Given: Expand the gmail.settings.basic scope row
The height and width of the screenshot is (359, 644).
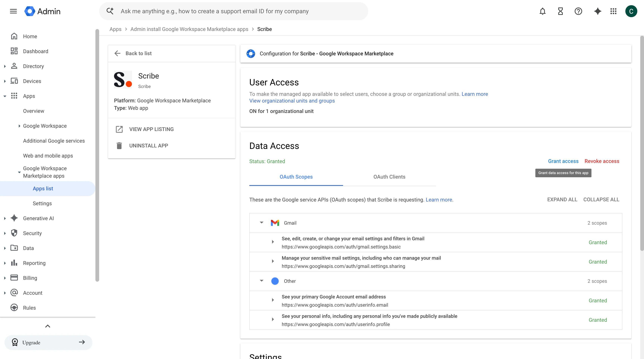Looking at the screenshot, I should (x=273, y=242).
